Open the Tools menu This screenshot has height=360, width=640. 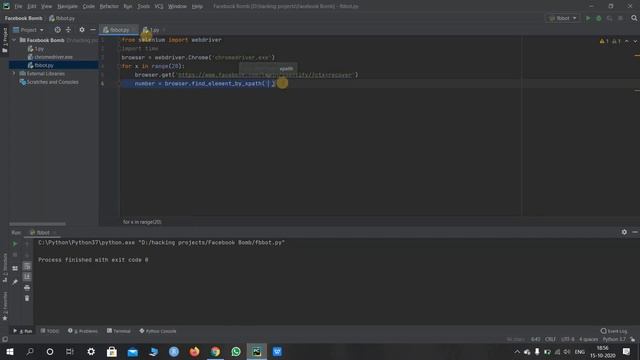click(143, 6)
